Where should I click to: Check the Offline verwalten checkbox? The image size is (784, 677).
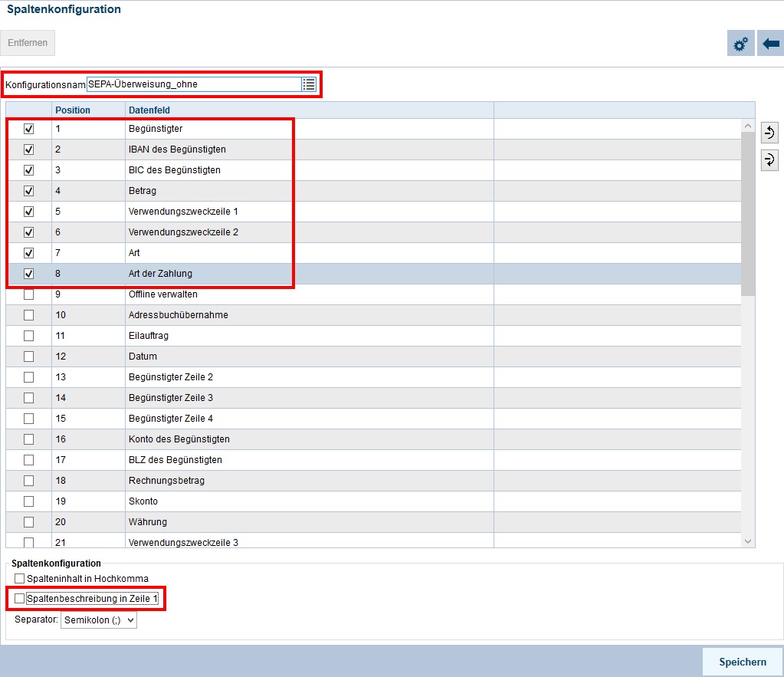pyautogui.click(x=28, y=294)
